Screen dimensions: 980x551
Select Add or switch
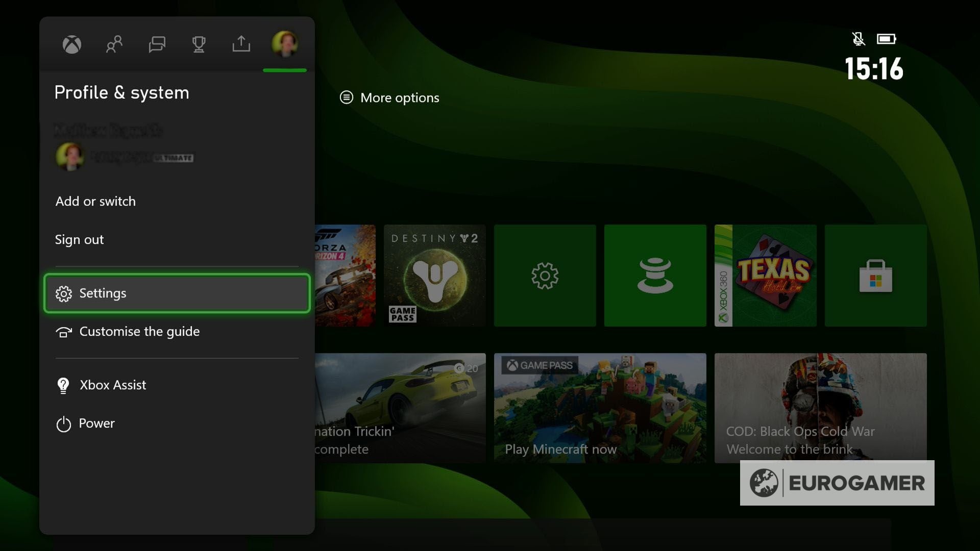click(x=95, y=201)
